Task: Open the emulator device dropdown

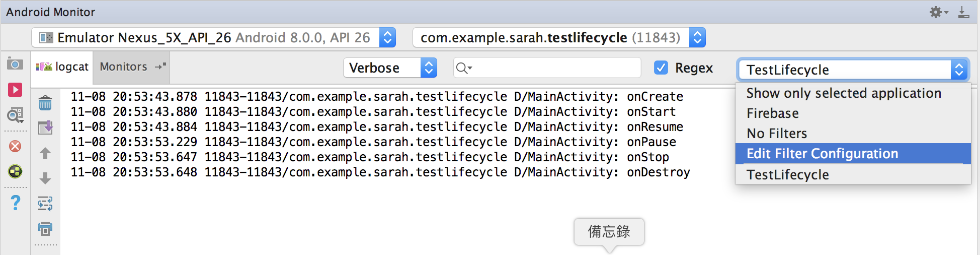Action: 214,37
